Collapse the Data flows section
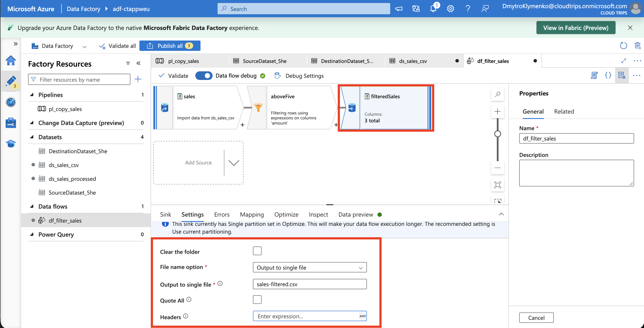 pos(32,206)
